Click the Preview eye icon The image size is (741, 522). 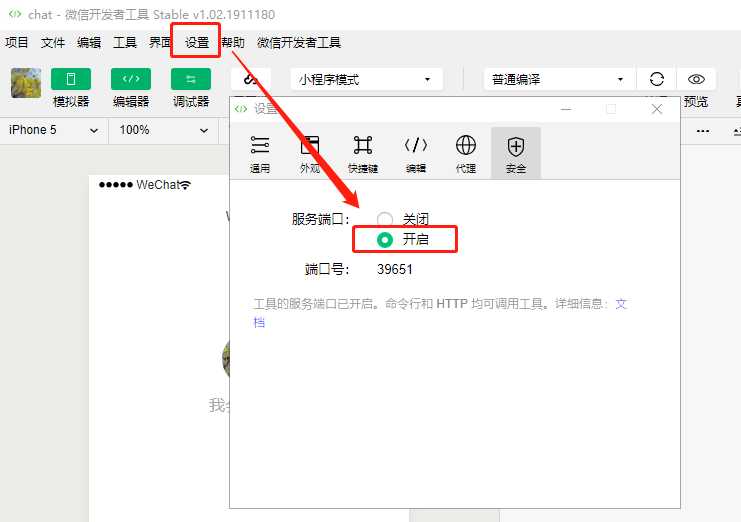coord(696,79)
